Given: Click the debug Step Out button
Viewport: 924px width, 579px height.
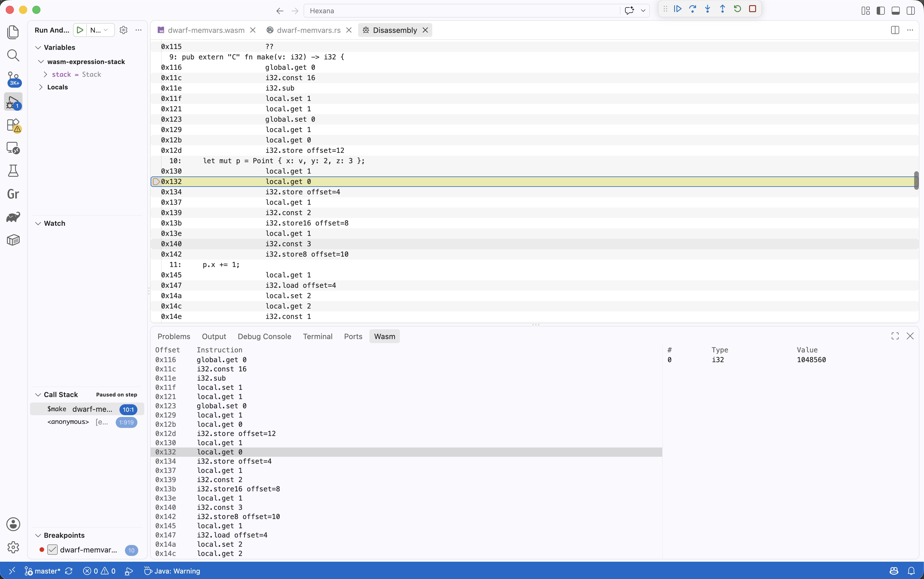Looking at the screenshot, I should click(x=722, y=9).
